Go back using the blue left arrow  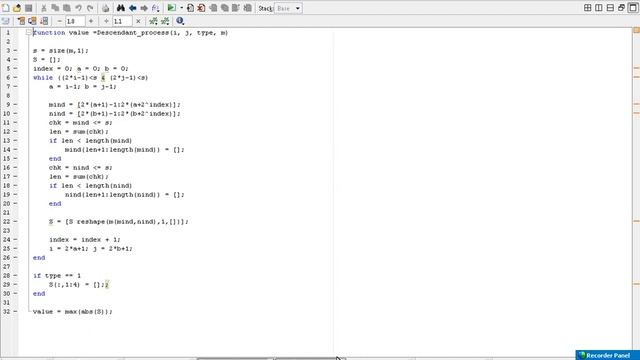tap(132, 8)
